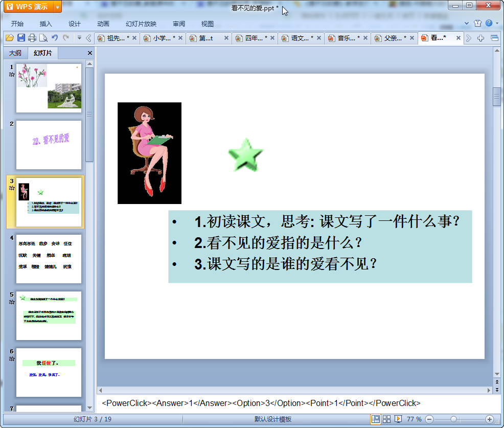Undo the last action
Screen dimensions: 504x428
point(55,38)
